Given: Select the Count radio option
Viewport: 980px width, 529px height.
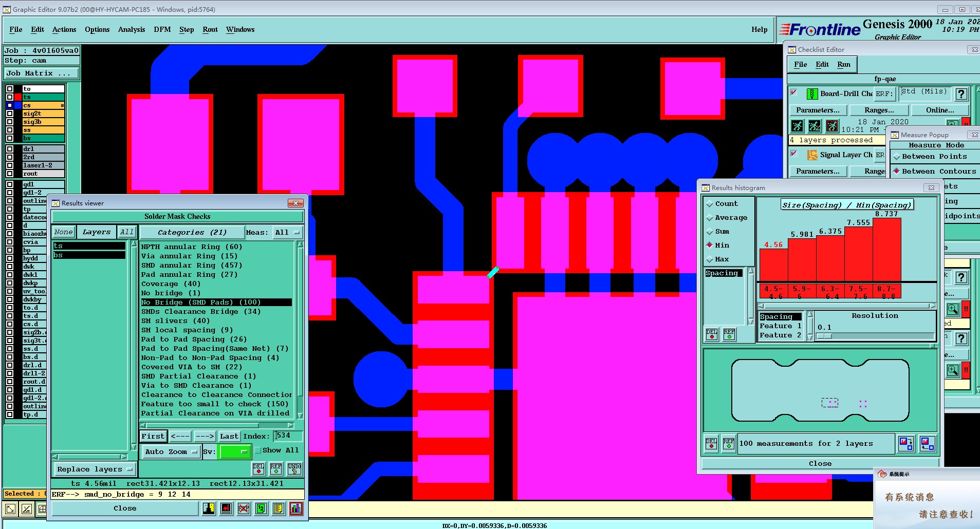Looking at the screenshot, I should coord(710,204).
